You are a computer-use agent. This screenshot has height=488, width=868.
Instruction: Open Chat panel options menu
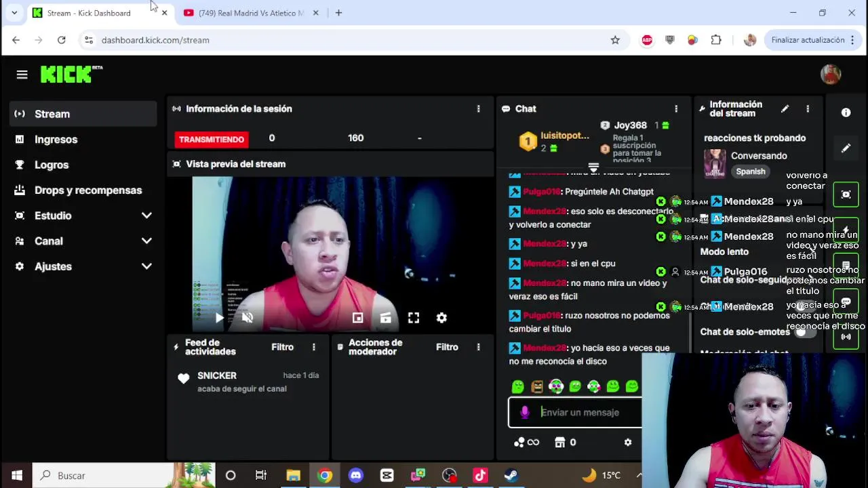(x=676, y=108)
